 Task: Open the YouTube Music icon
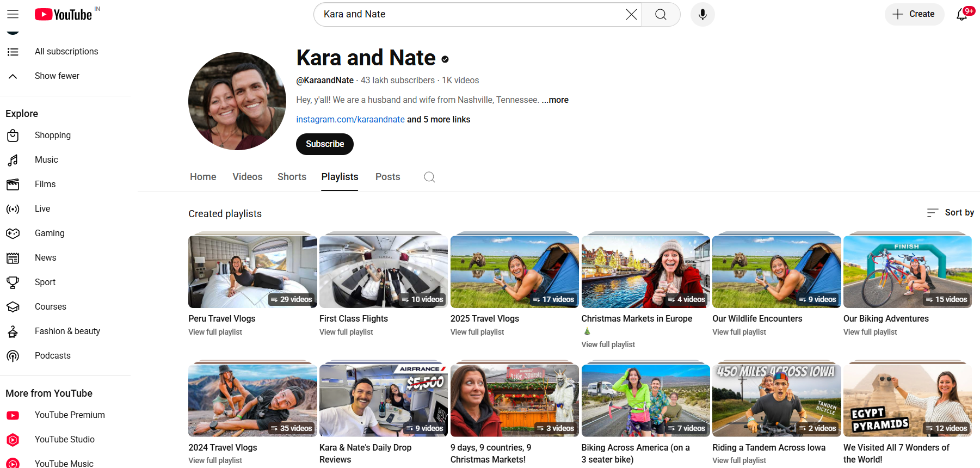[13, 463]
